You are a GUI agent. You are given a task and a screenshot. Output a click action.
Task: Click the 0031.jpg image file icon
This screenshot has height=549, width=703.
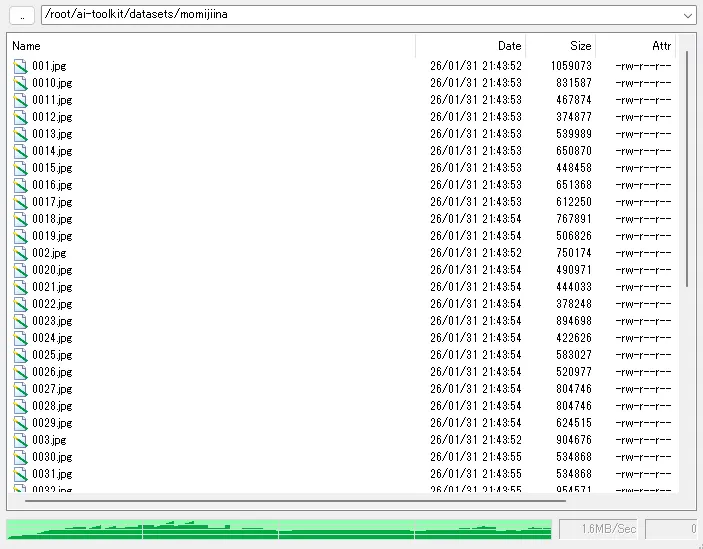pyautogui.click(x=20, y=474)
